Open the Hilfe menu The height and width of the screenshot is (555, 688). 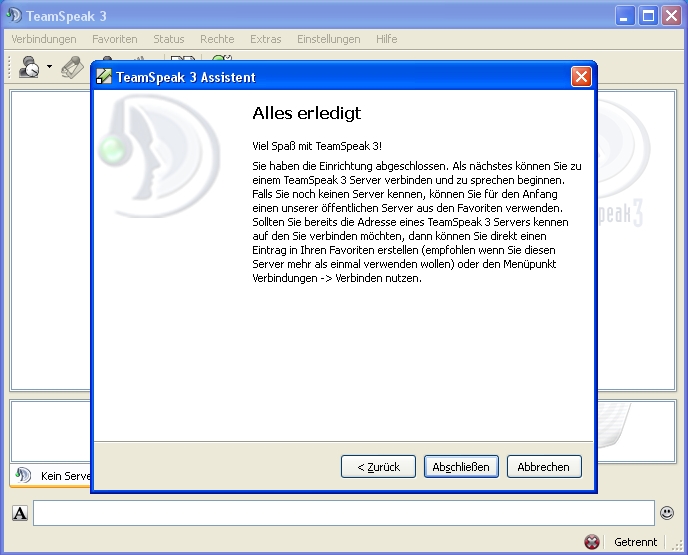click(387, 39)
